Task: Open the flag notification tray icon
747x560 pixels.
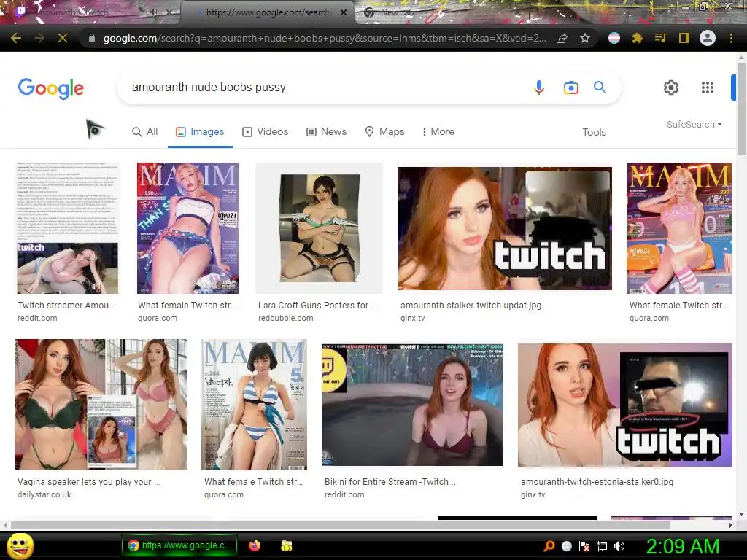Action: pos(584,546)
